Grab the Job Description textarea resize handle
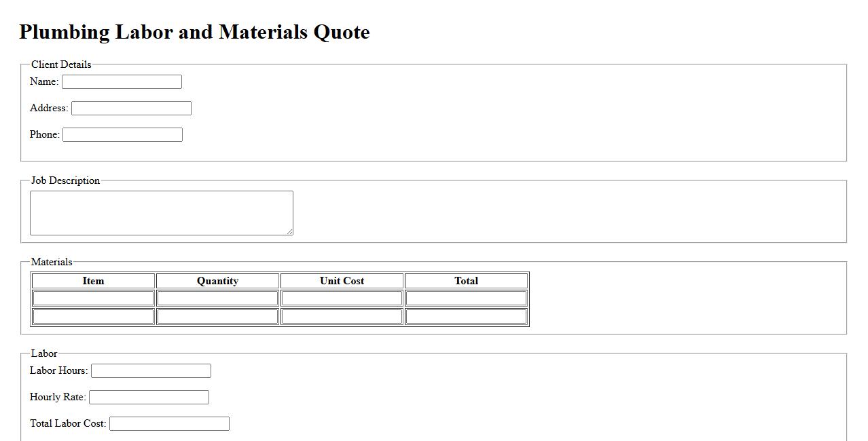This screenshot has height=441, width=868. tap(289, 231)
